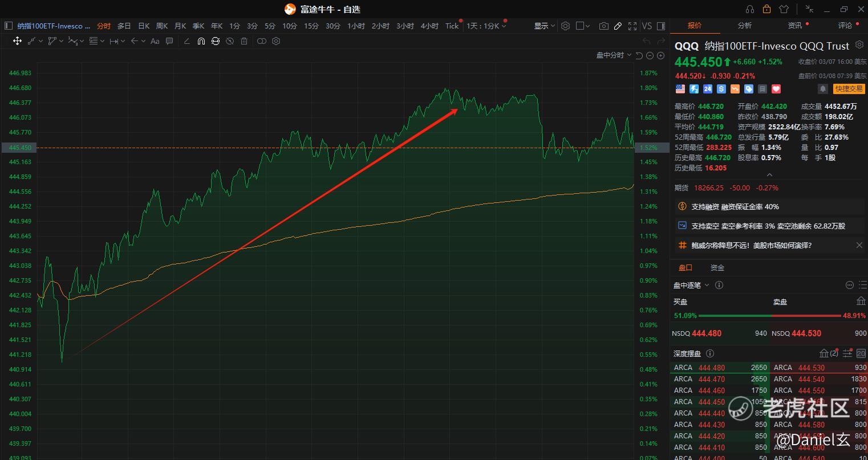Open the 分时 intraday chart tab
Viewport: 868px width, 460px height.
pyautogui.click(x=104, y=26)
